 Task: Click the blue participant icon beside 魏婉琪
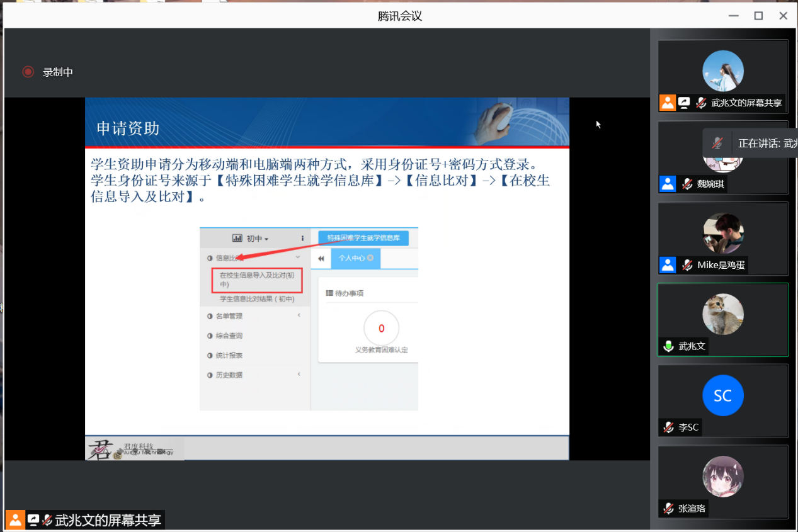pyautogui.click(x=668, y=184)
